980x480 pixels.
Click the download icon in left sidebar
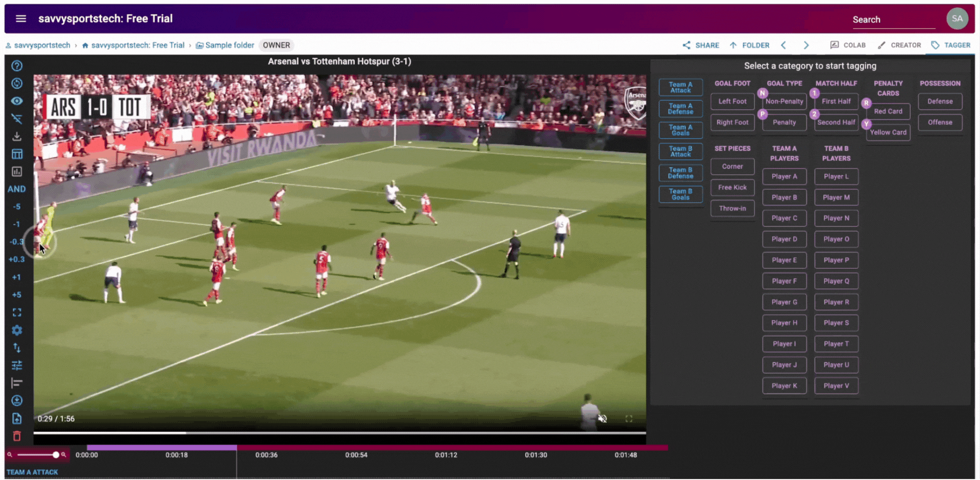pyautogui.click(x=17, y=136)
